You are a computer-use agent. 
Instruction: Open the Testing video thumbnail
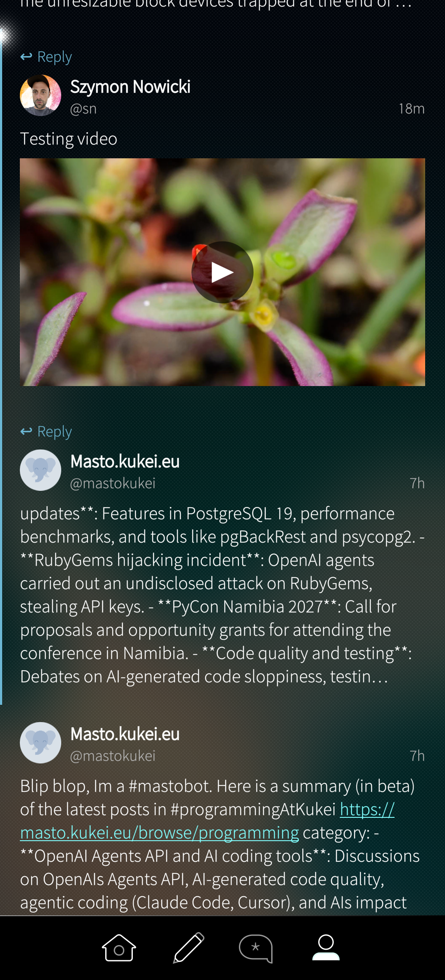point(222,272)
